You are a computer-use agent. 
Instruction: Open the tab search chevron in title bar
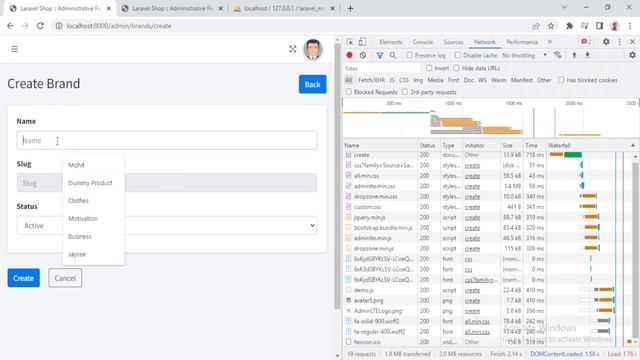coord(564,7)
